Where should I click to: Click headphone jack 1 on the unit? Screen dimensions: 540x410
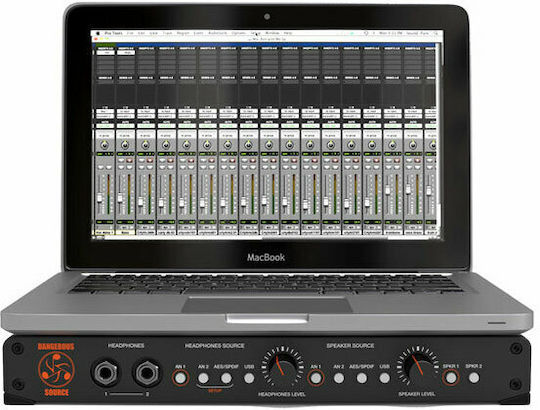(x=105, y=373)
